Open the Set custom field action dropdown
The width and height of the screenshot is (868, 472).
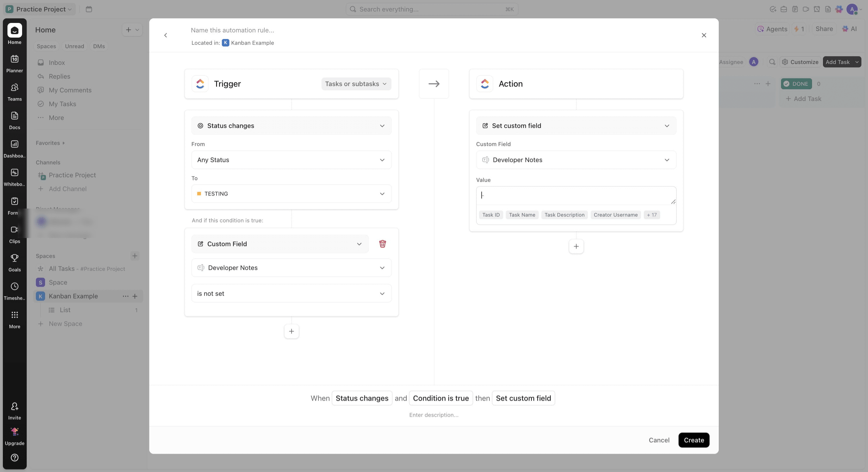tap(576, 126)
